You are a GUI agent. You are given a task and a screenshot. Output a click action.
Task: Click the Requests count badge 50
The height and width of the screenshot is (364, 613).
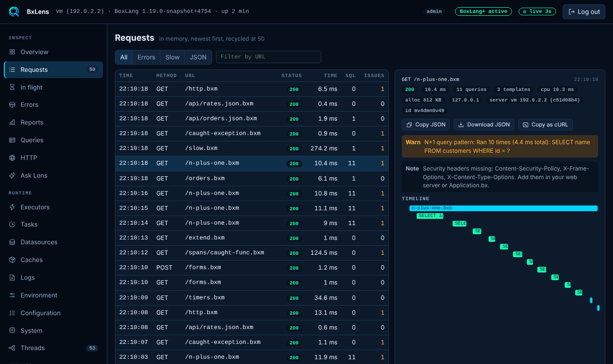(x=92, y=69)
